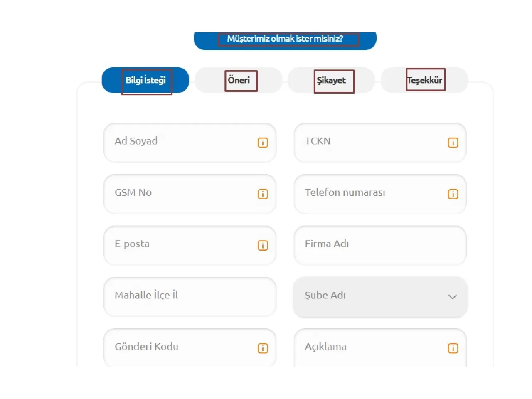
Task: Switch to the Öneri tab
Action: tap(239, 80)
